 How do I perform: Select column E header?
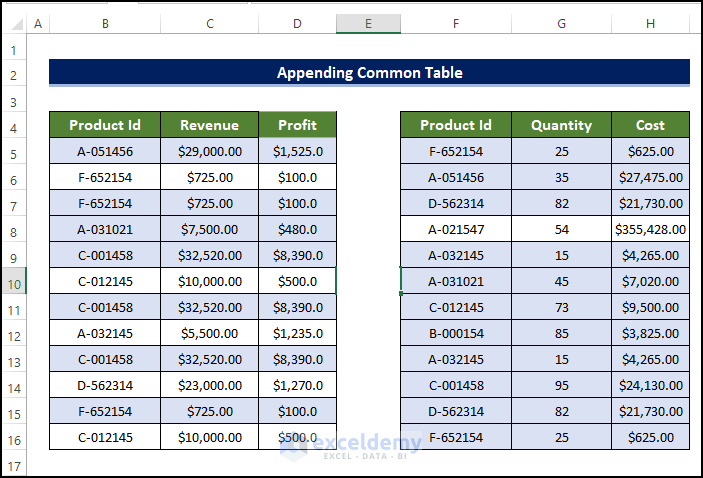coord(368,23)
